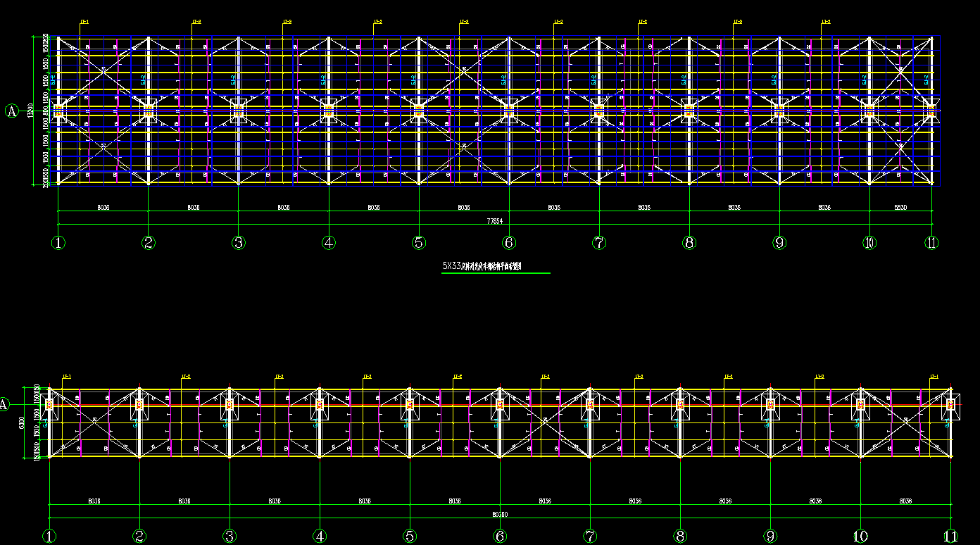Click axis bubble 2 of the lower plan
The height and width of the screenshot is (545, 980).
(x=139, y=537)
